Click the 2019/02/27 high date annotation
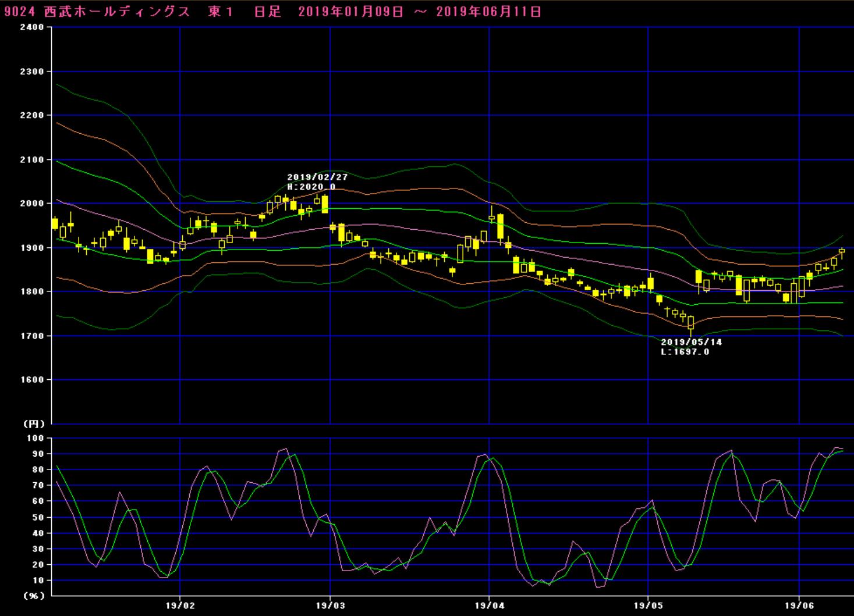The height and width of the screenshot is (616, 854). [x=317, y=177]
